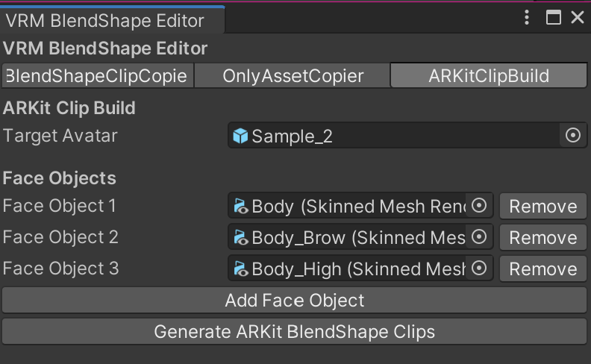Open object picker for Face Object 2
The width and height of the screenshot is (591, 364).
[479, 237]
